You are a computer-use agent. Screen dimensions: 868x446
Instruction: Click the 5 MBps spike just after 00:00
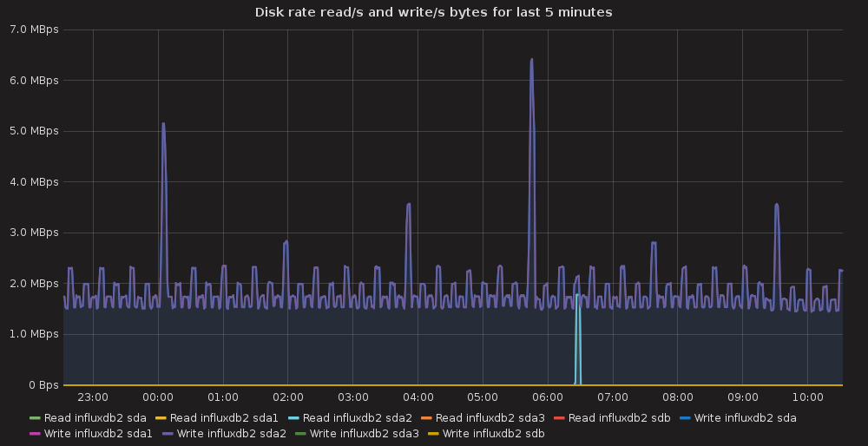(162, 124)
